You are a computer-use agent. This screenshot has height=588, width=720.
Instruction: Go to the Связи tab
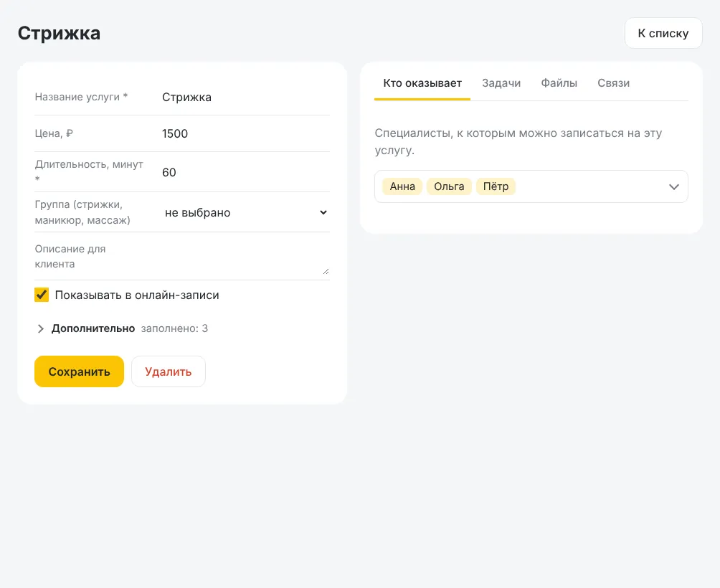tap(613, 83)
